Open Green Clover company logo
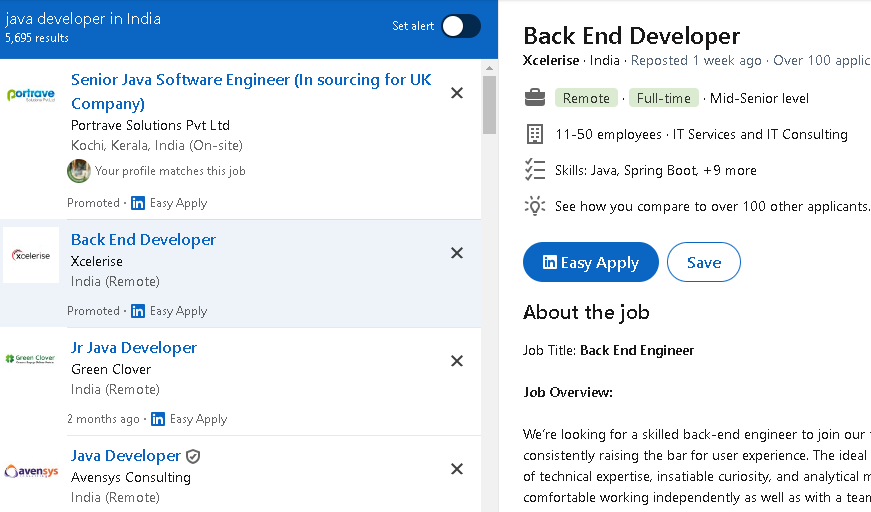871x512 pixels. pos(30,359)
